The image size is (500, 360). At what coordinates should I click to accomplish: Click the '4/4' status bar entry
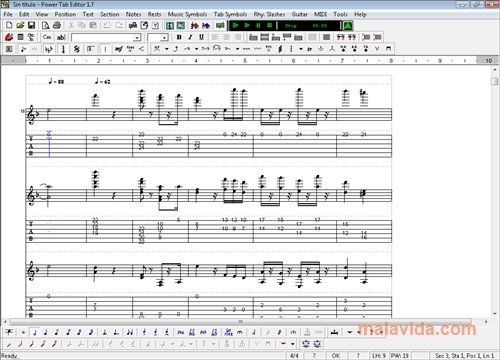click(294, 356)
